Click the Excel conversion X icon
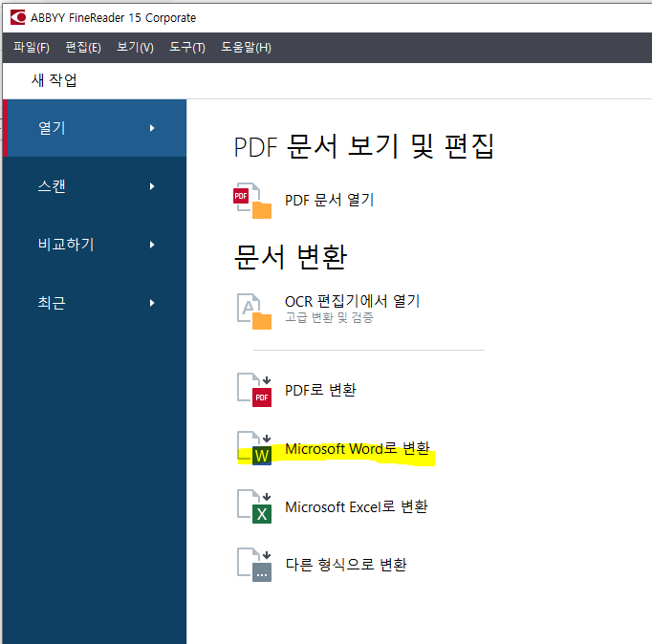The height and width of the screenshot is (644, 652). coord(254,506)
